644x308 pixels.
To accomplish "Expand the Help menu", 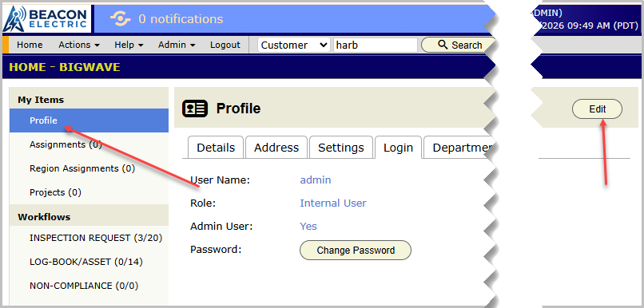I will (x=129, y=45).
